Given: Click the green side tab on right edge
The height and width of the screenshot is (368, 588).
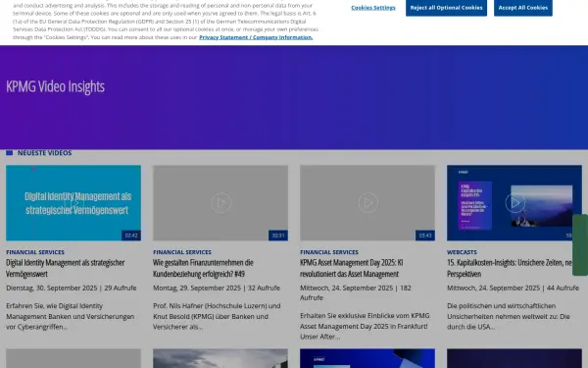Looking at the screenshot, I should 580,244.
